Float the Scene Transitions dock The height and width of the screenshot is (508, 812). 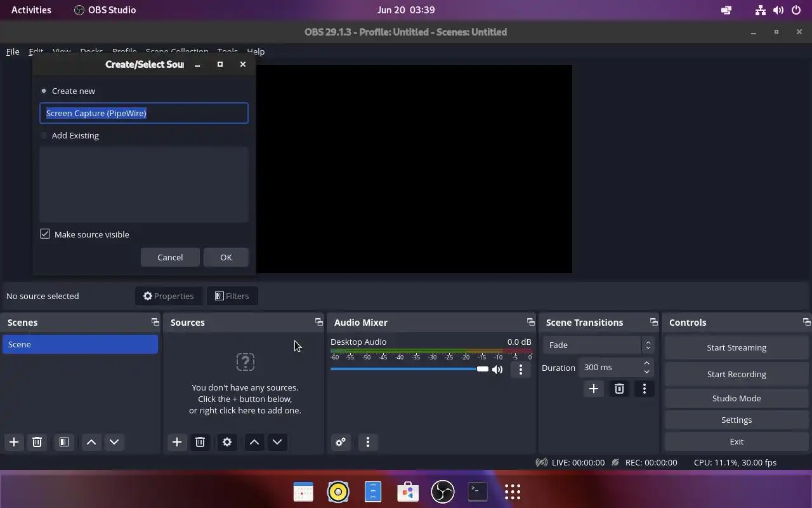click(654, 322)
